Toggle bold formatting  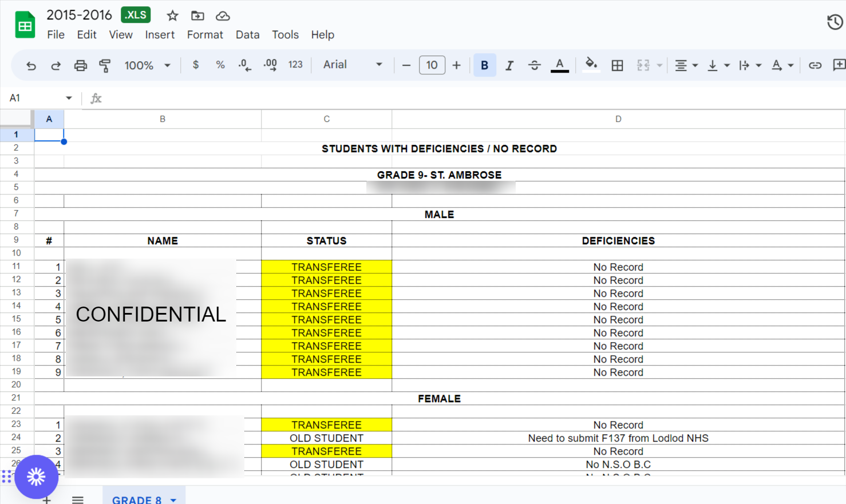[485, 65]
